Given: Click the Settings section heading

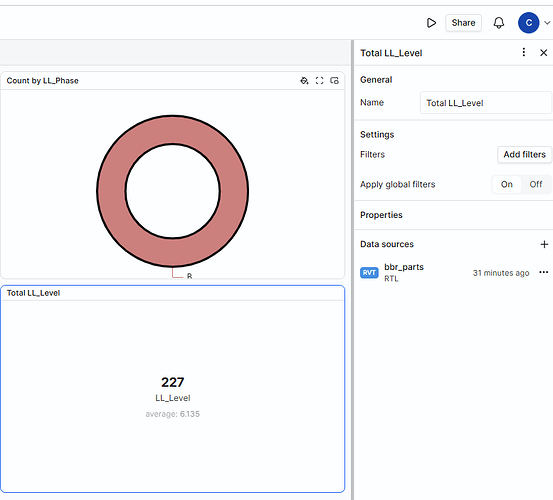Looking at the screenshot, I should click(x=377, y=135).
